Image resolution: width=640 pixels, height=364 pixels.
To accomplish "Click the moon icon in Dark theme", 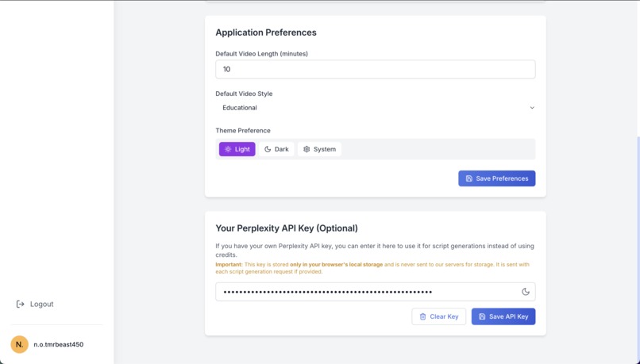I will pos(268,149).
